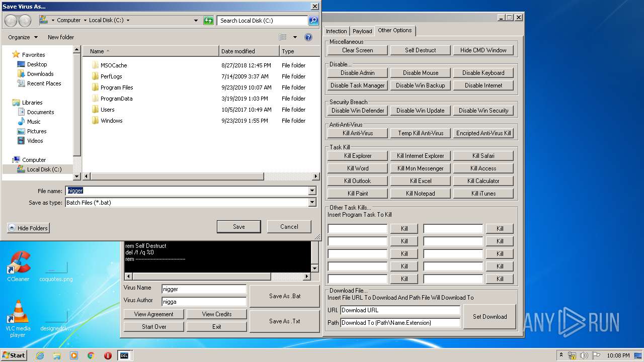
Task: Click the download Path input field
Action: (x=400, y=323)
